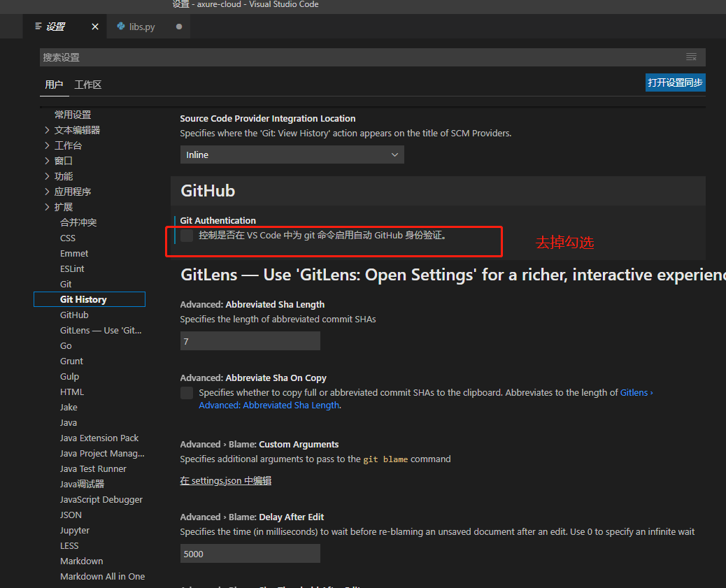726x588 pixels.
Task: Expand the 文本编辑器 category chevron
Action: click(x=47, y=130)
